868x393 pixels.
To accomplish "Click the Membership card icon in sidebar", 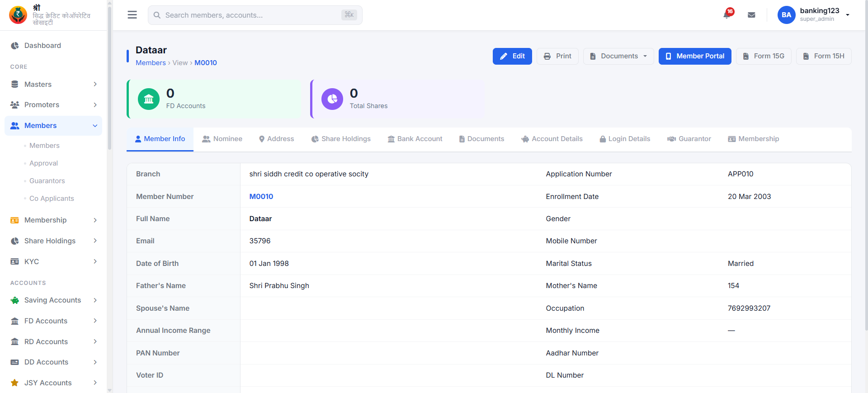I will pyautogui.click(x=15, y=220).
